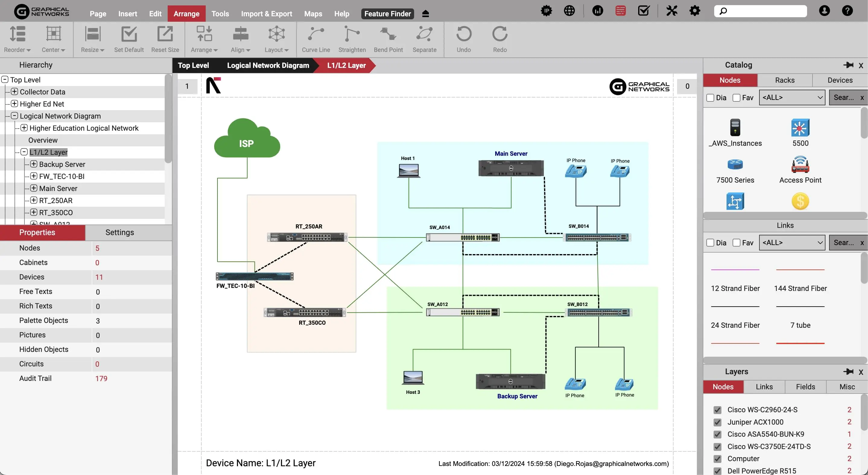Screen dimensions: 868x475
Task: Uncheck the Computer layer
Action: point(718,459)
